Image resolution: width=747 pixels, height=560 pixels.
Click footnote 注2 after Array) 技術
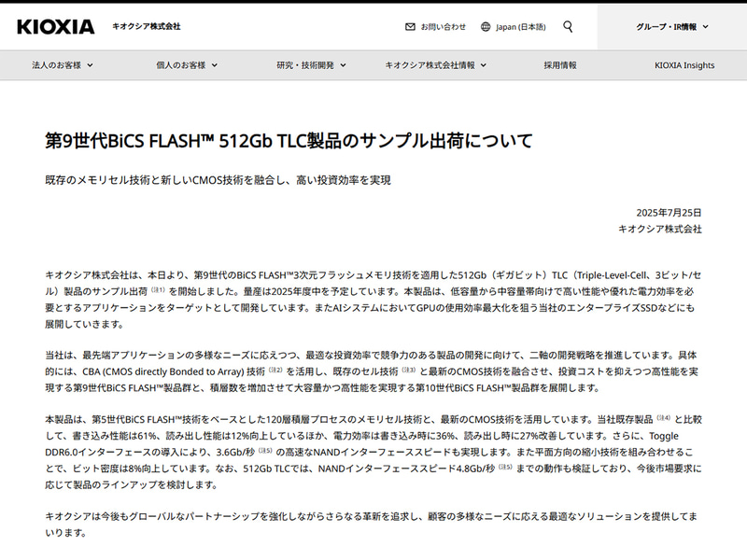pos(275,370)
